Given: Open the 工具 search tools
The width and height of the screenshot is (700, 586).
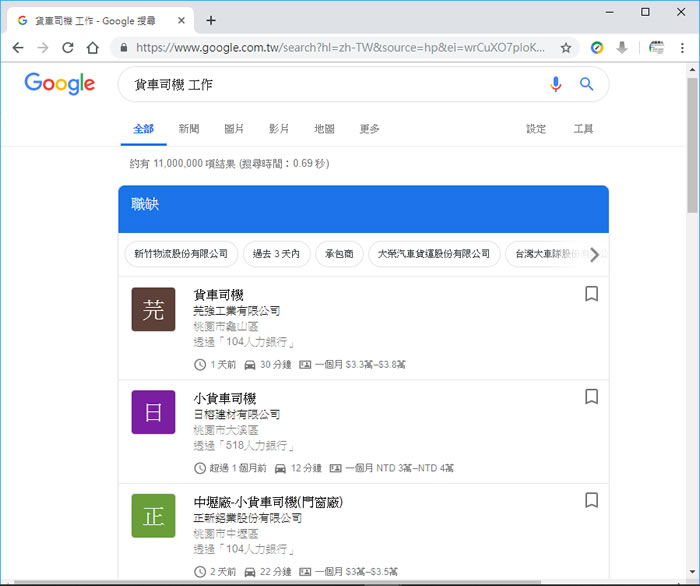Looking at the screenshot, I should click(583, 129).
